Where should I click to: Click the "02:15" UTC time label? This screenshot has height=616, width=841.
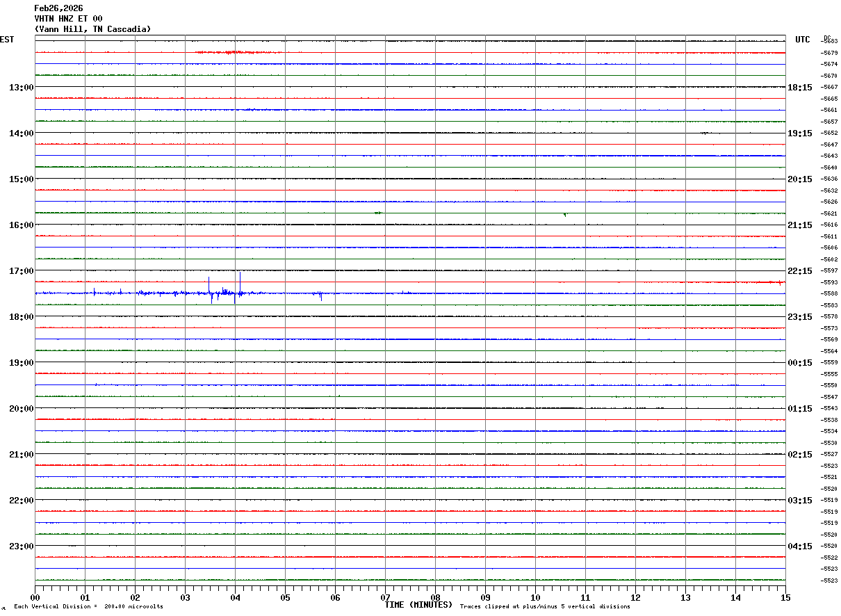pyautogui.click(x=800, y=455)
